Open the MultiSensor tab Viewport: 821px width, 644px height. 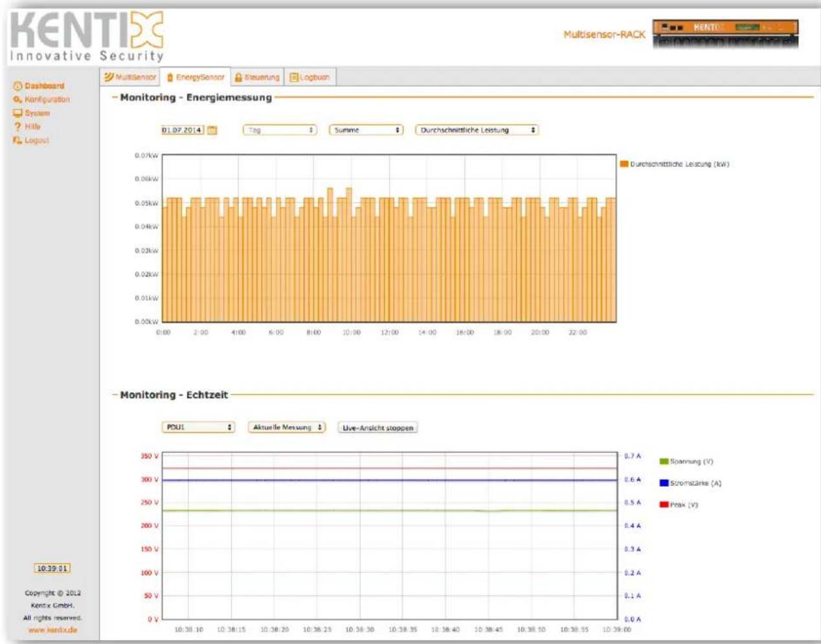pos(131,77)
